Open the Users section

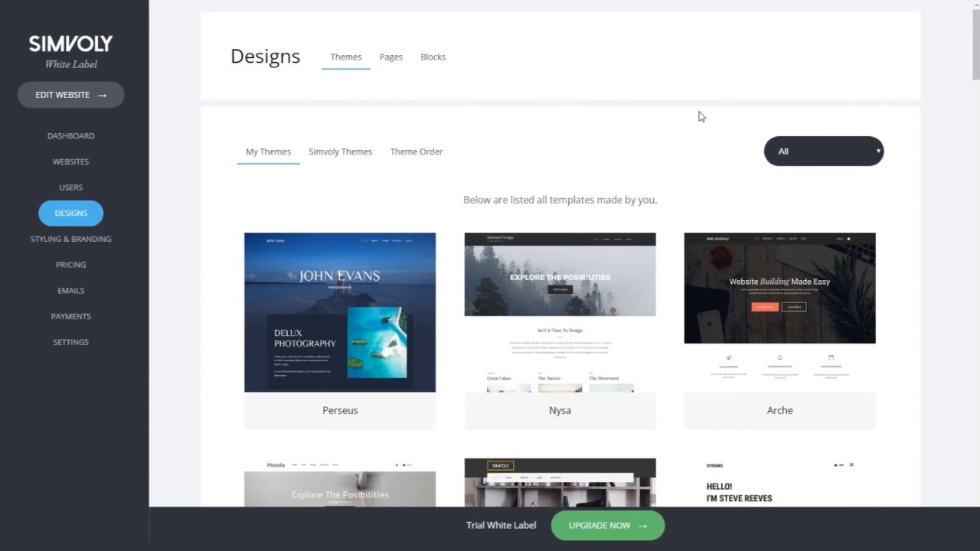(x=70, y=187)
